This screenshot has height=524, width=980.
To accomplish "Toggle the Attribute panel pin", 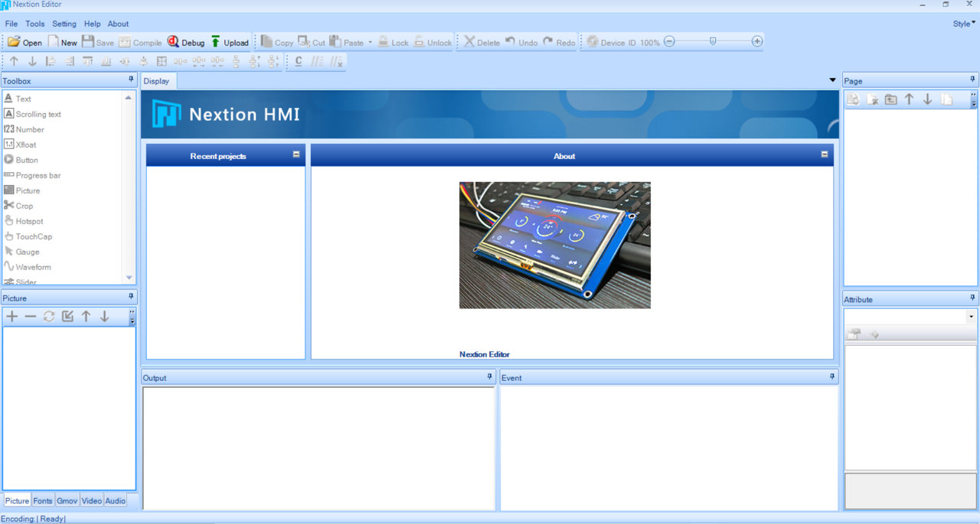I will click(972, 298).
